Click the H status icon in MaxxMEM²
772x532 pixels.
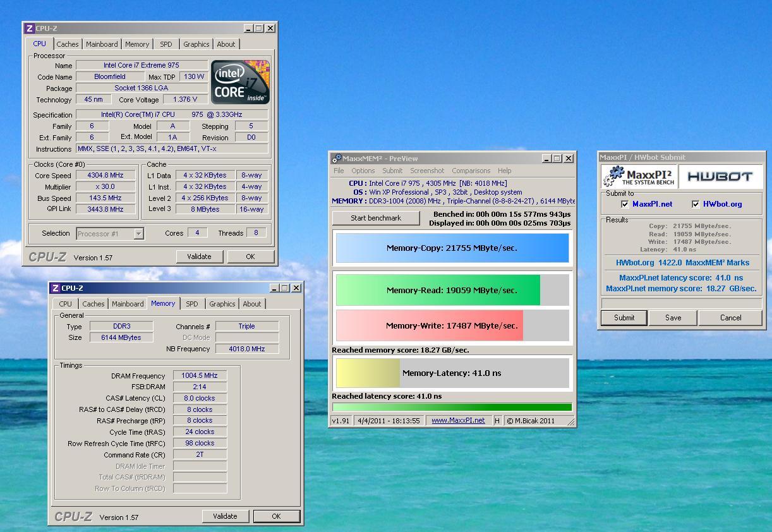click(x=497, y=421)
